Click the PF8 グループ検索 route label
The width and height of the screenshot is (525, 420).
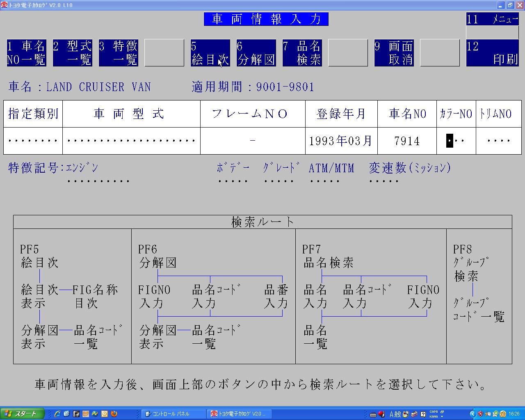pyautogui.click(x=472, y=262)
